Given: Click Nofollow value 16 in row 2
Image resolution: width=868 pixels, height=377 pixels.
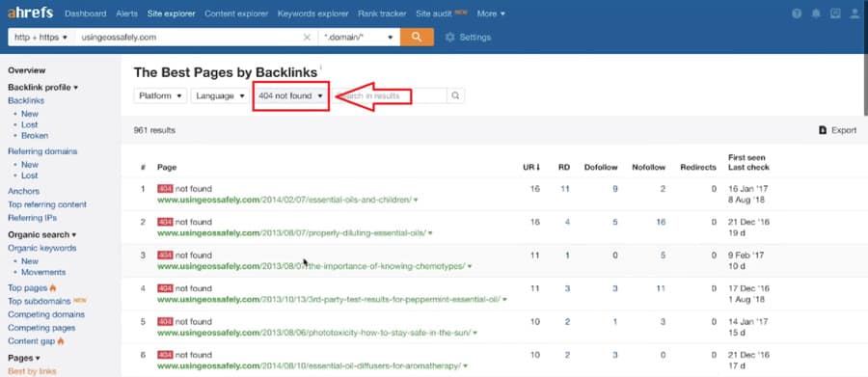Looking at the screenshot, I should 661,222.
